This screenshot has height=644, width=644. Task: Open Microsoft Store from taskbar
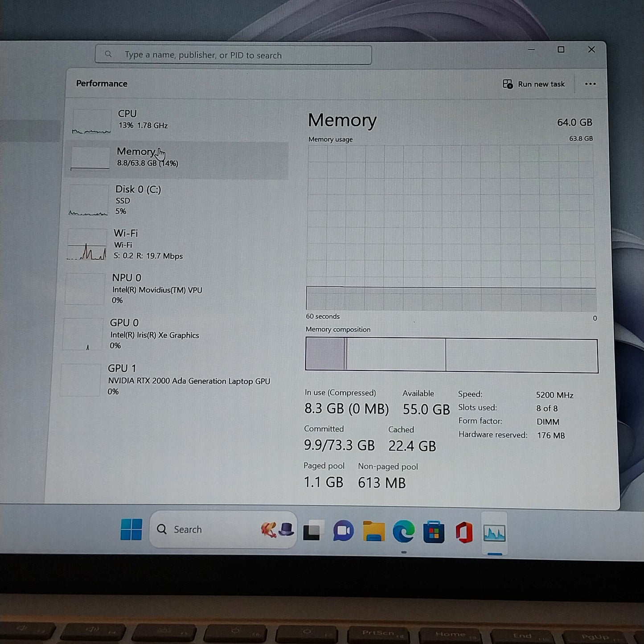click(434, 532)
